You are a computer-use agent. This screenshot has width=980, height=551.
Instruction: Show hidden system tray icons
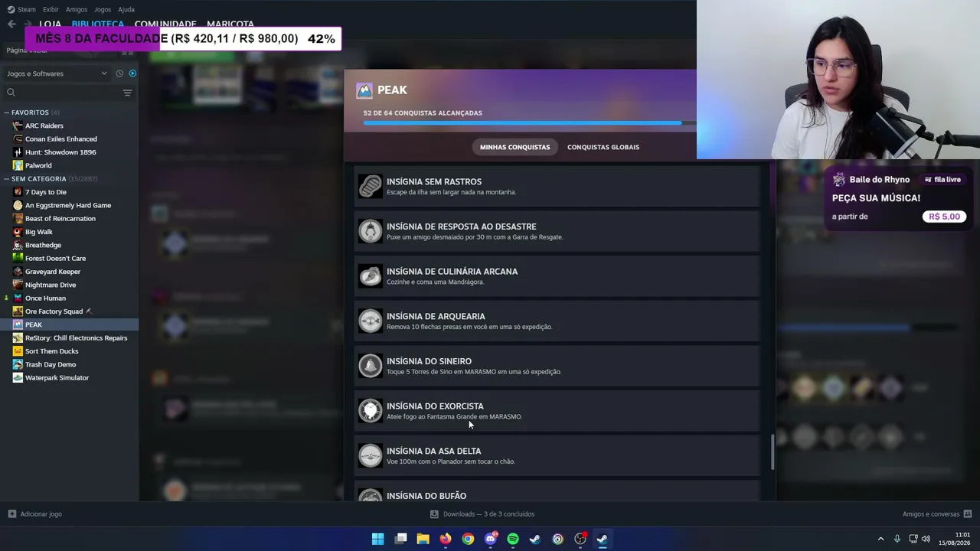880,539
